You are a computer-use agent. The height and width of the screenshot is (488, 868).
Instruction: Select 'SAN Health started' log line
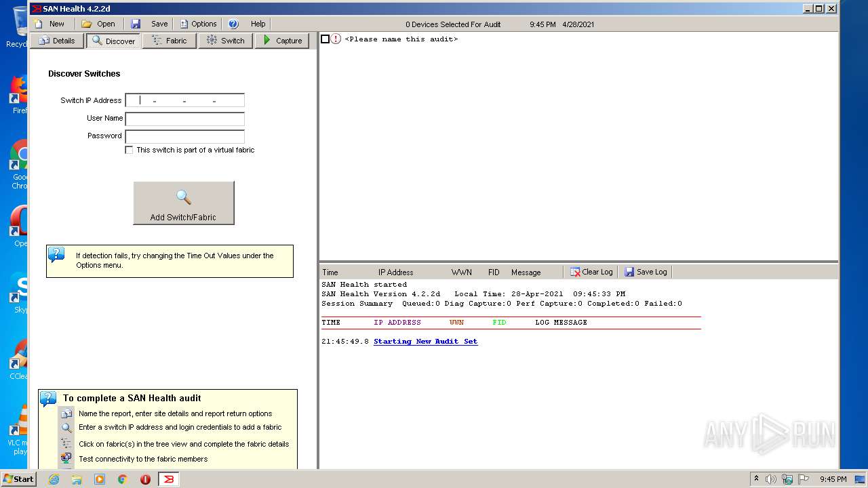(364, 285)
